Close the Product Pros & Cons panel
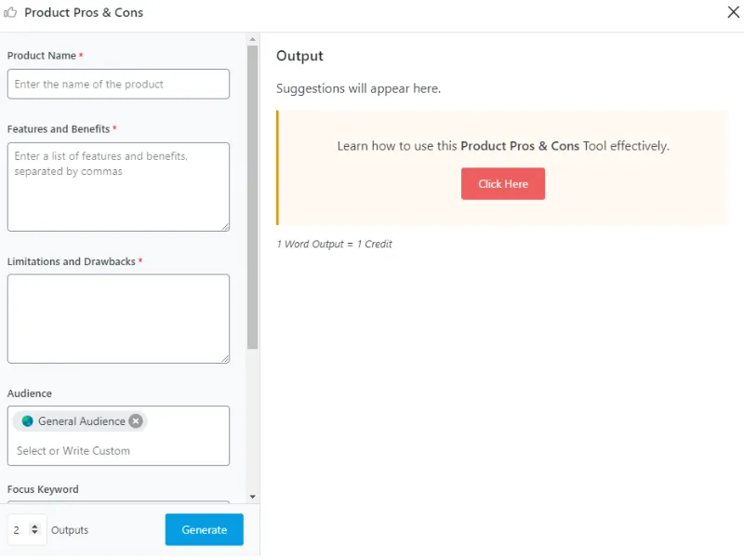This screenshot has width=744, height=560. [733, 12]
